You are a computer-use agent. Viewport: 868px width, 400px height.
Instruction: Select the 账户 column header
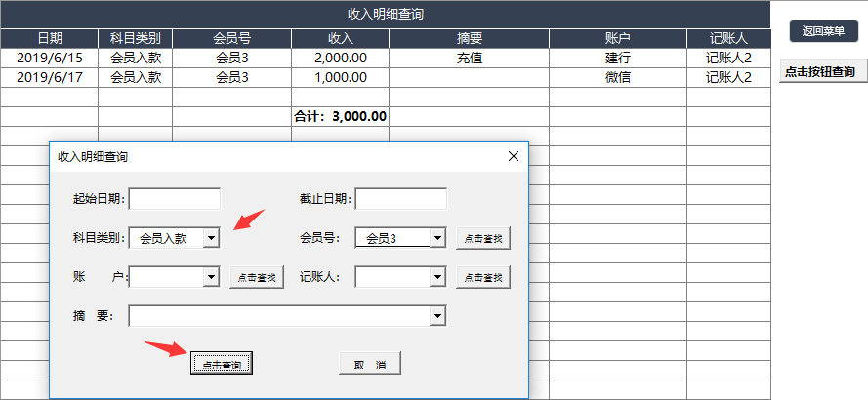[618, 38]
